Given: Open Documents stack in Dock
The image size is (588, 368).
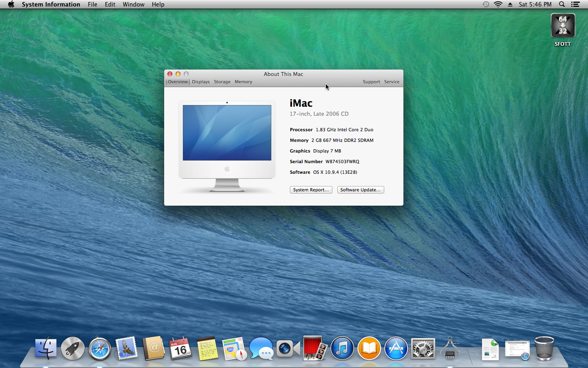Looking at the screenshot, I should 490,349.
